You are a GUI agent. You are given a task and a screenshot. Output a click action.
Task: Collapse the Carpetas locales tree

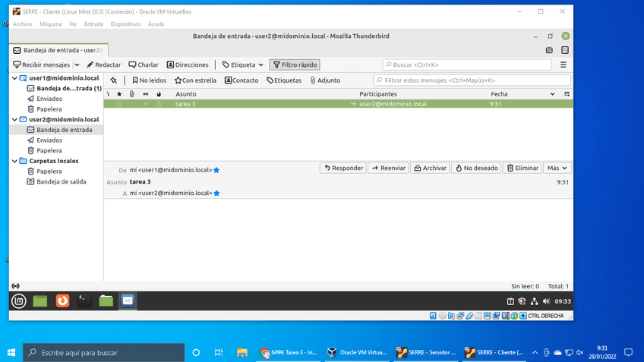(x=14, y=161)
